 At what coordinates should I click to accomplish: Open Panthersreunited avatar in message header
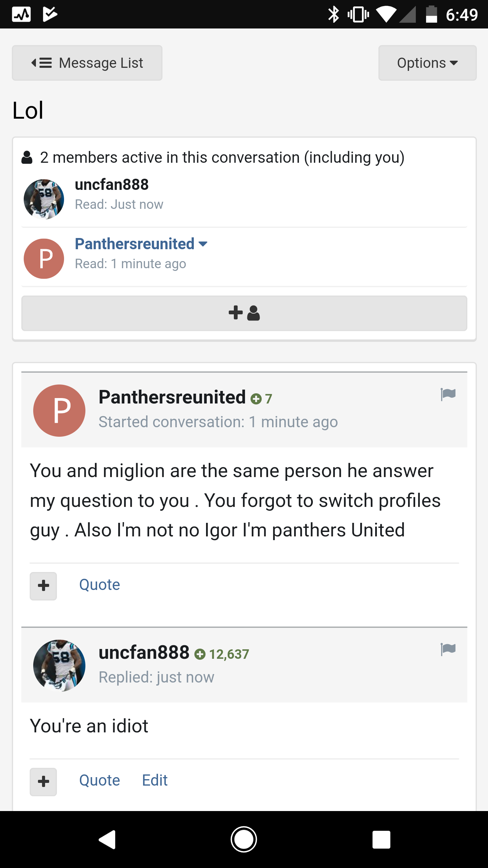[59, 410]
